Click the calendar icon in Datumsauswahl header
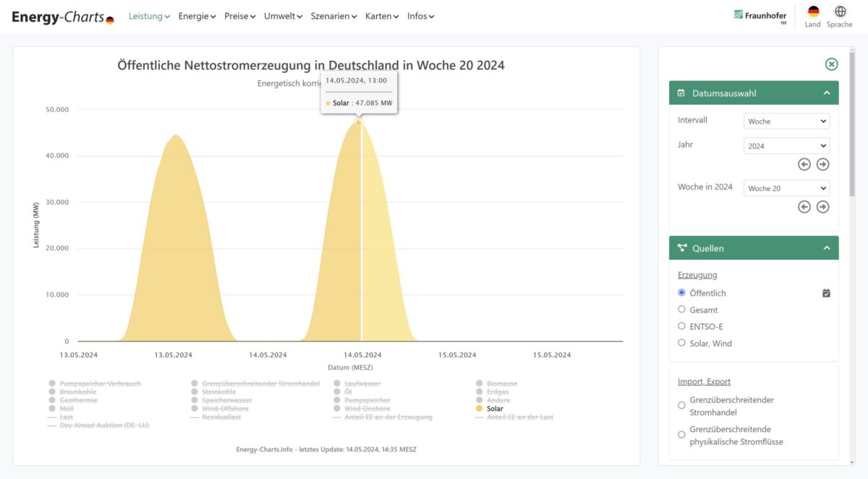 click(681, 93)
